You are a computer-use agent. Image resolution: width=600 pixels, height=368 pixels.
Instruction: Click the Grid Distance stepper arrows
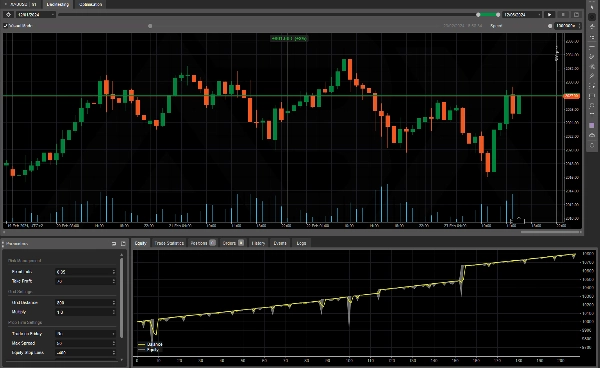pyautogui.click(x=113, y=303)
